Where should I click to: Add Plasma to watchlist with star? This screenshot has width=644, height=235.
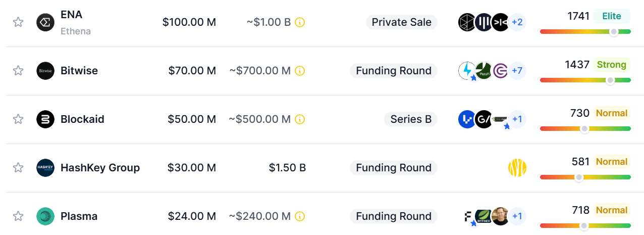[18, 216]
